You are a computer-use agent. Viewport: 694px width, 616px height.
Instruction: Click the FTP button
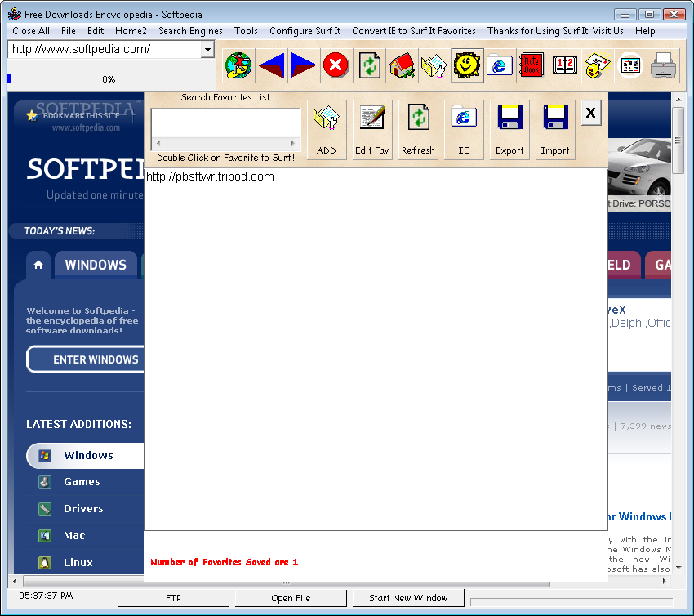(173, 598)
